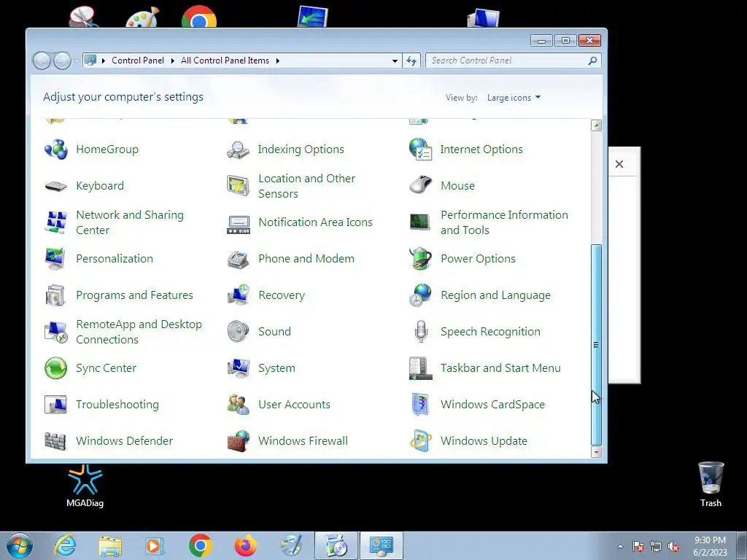This screenshot has height=560, width=747.
Task: Open the Windows Defender wall icon
Action: 55,441
